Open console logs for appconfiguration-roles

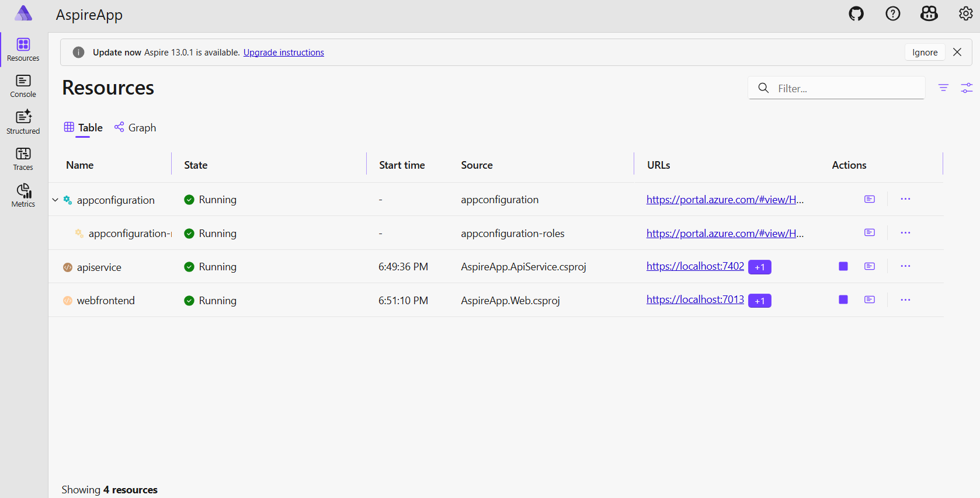(x=870, y=232)
